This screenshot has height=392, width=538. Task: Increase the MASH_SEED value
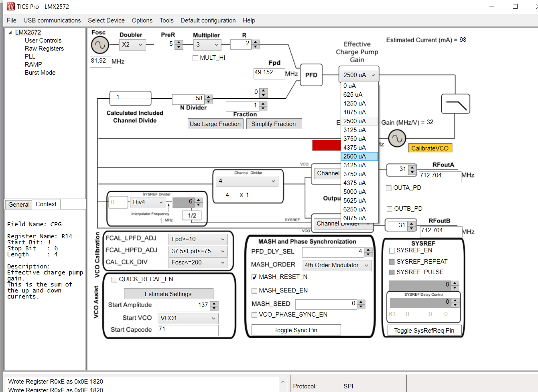(x=361, y=302)
